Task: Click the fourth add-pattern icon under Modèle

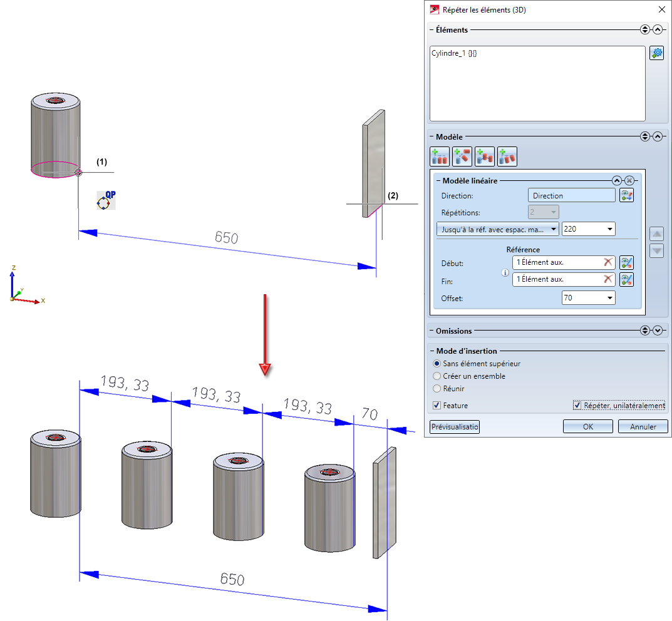Action: [507, 157]
